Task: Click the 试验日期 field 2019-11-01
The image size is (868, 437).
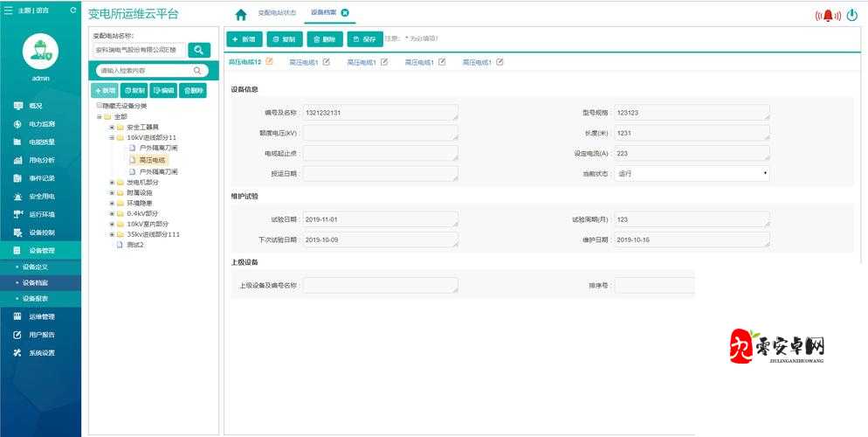Action: click(x=381, y=219)
